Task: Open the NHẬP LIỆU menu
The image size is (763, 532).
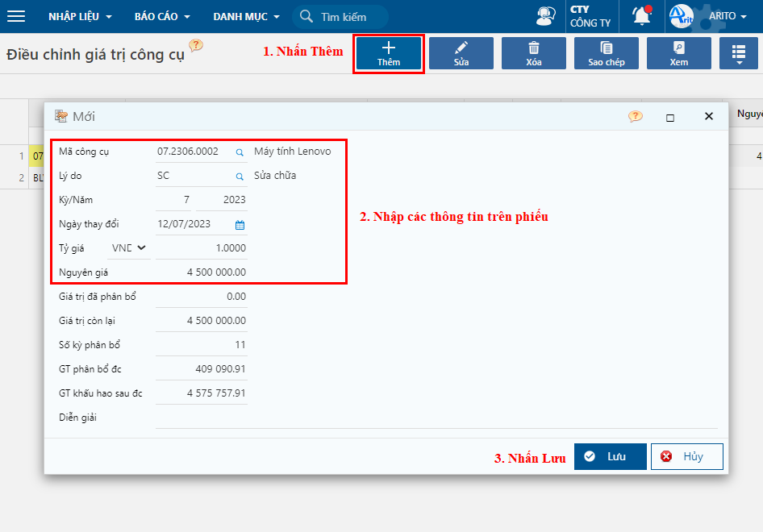Action: click(80, 16)
